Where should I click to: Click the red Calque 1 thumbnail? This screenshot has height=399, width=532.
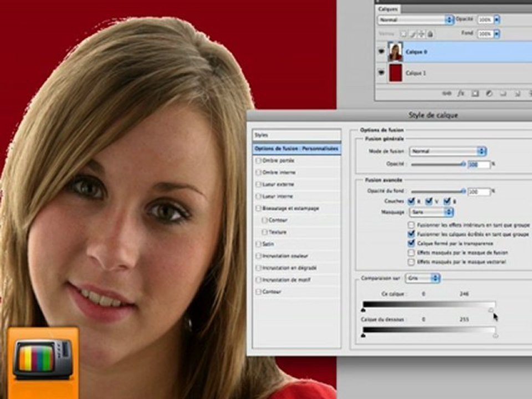pos(395,73)
